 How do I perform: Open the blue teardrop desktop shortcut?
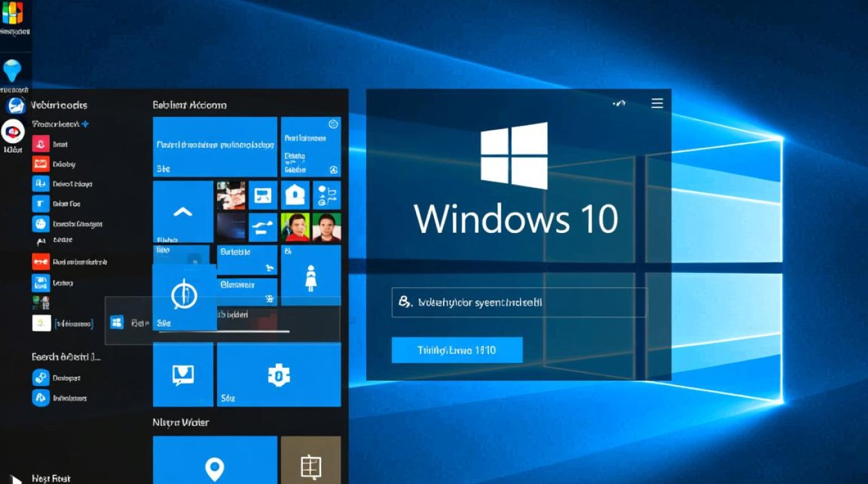[x=12, y=70]
